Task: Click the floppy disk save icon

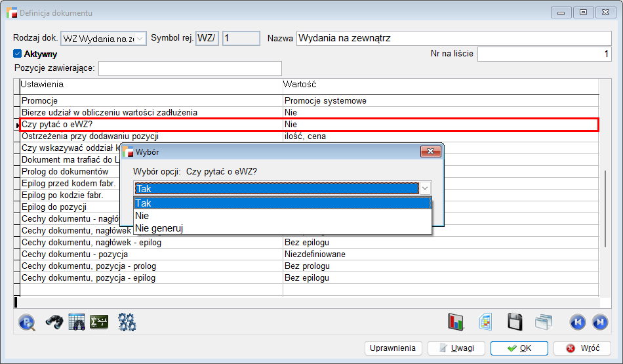Action: [x=515, y=322]
